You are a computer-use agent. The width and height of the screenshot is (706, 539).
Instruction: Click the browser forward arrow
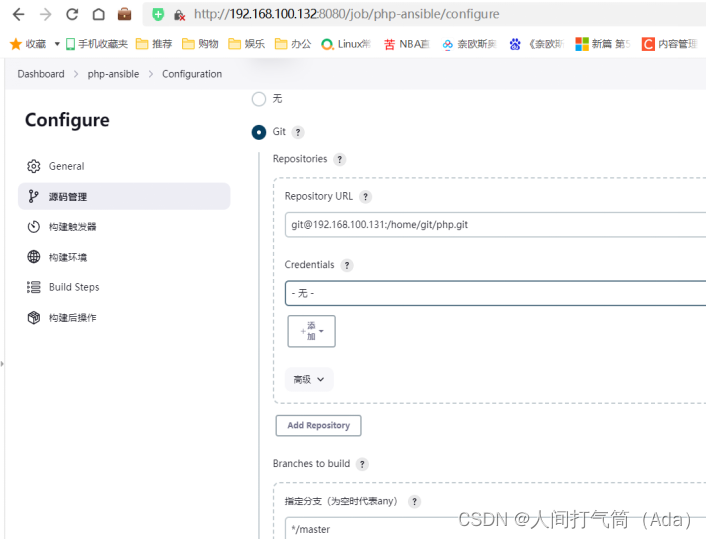tap(45, 14)
